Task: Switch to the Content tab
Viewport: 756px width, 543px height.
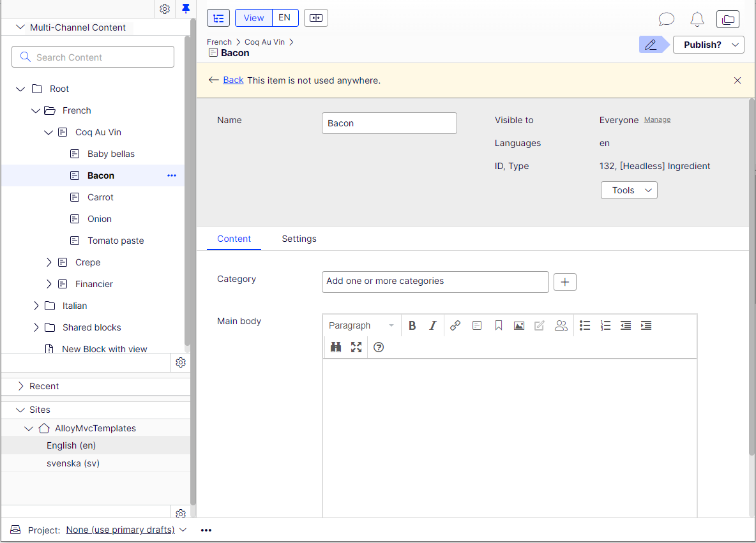Action: click(x=234, y=239)
